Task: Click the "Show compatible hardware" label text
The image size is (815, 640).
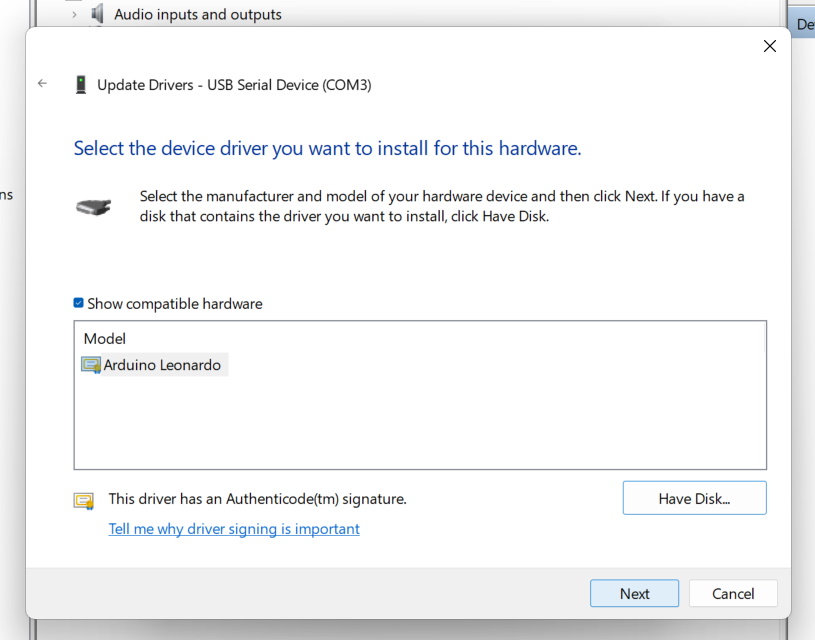Action: 174,304
